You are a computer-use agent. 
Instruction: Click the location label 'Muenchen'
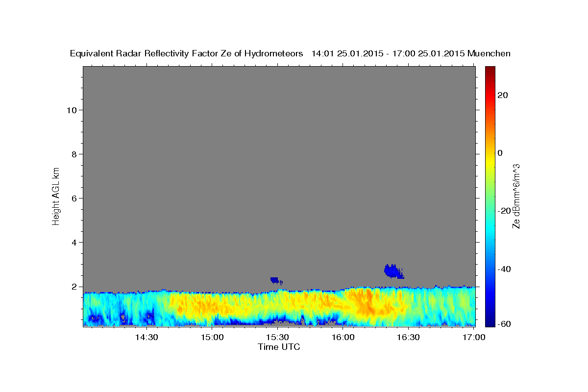coord(490,53)
